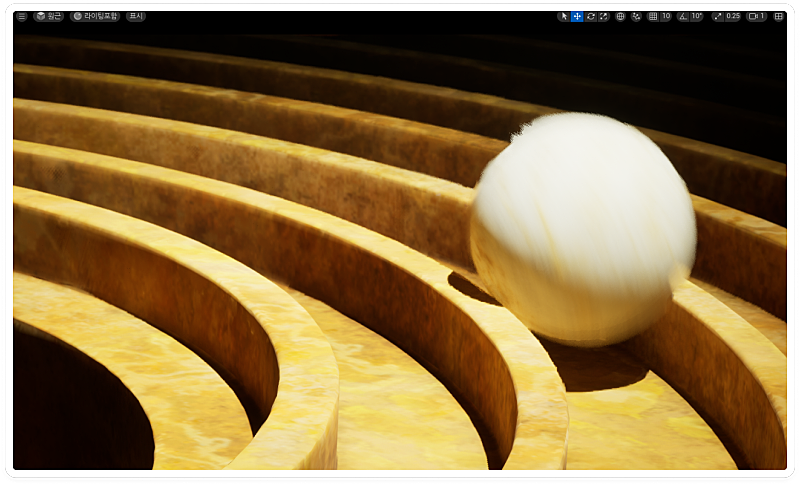Screen dimensions: 800x485
Task: Adjust camera speed setting
Action: click(757, 16)
